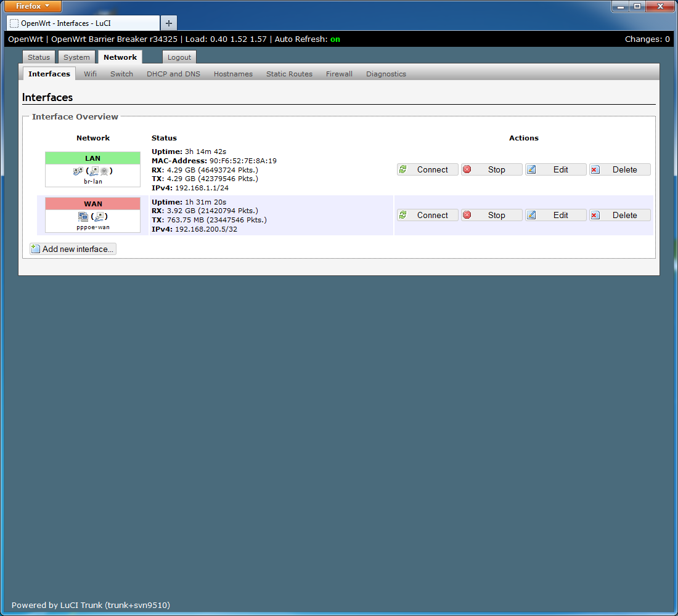The width and height of the screenshot is (678, 616).
Task: Click the LAN RX 4.29 GB text
Action: 205,170
